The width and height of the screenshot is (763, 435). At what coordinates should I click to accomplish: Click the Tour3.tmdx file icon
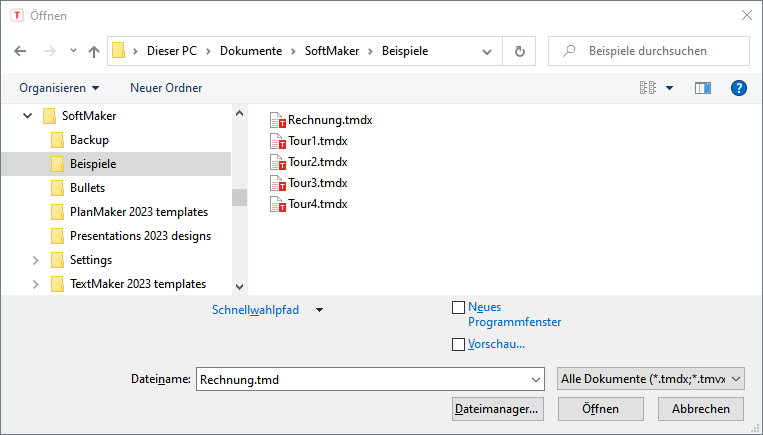278,183
